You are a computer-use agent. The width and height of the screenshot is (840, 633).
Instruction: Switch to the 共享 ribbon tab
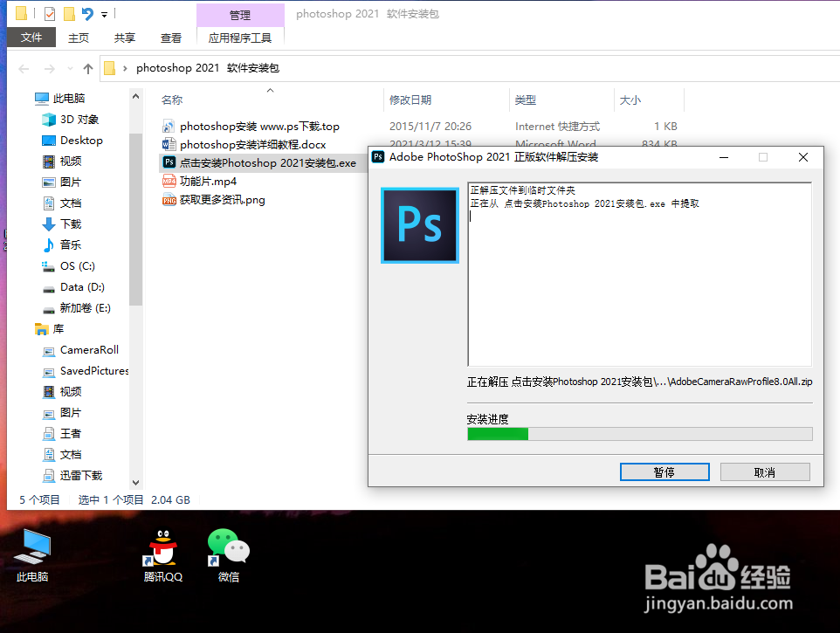point(124,38)
